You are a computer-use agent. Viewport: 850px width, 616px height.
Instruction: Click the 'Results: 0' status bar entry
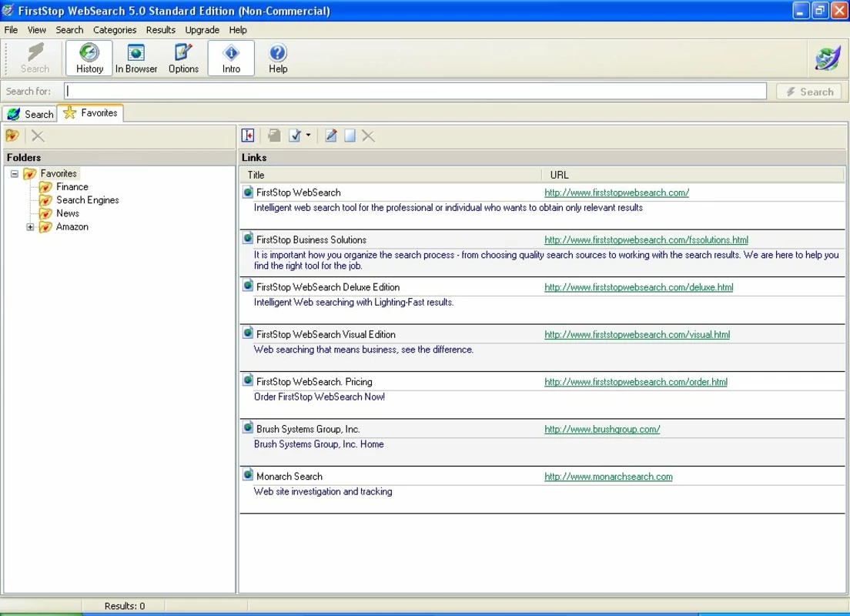coord(125,606)
